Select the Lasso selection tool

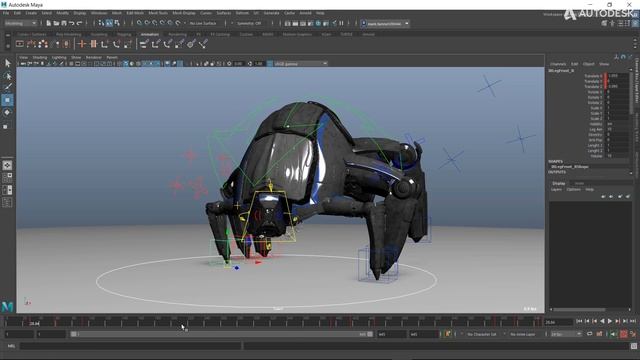coord(7,76)
